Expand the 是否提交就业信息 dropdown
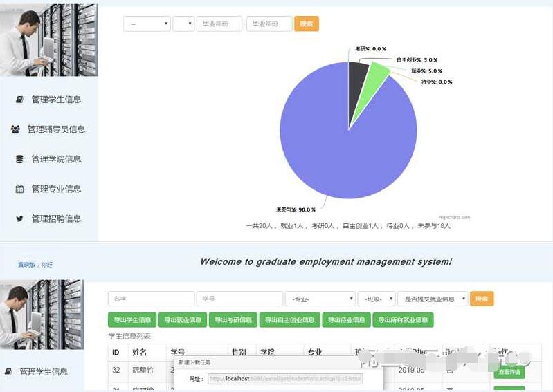 click(433, 299)
